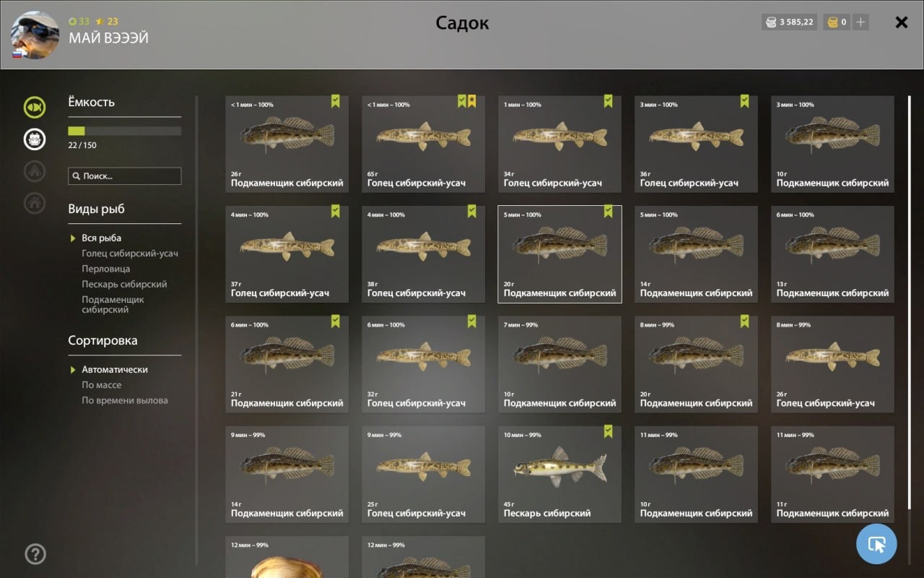Select the tent camp sidebar icon
This screenshot has height=578, width=924.
(x=35, y=171)
